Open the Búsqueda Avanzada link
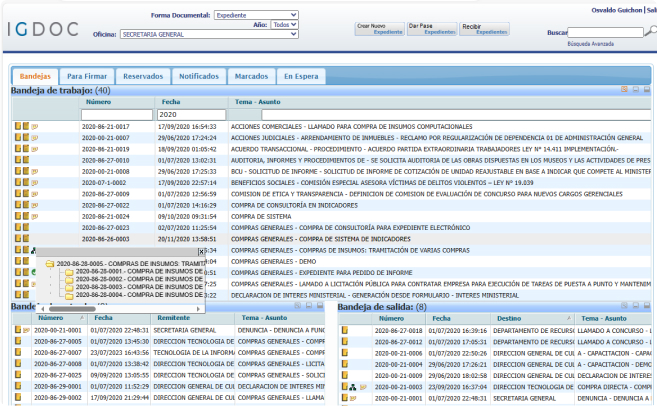 [x=590, y=44]
